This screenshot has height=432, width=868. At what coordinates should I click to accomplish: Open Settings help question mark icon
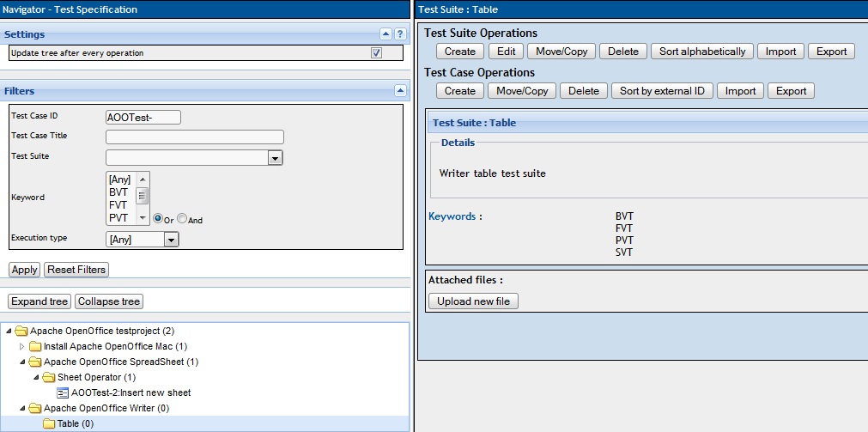tap(400, 33)
